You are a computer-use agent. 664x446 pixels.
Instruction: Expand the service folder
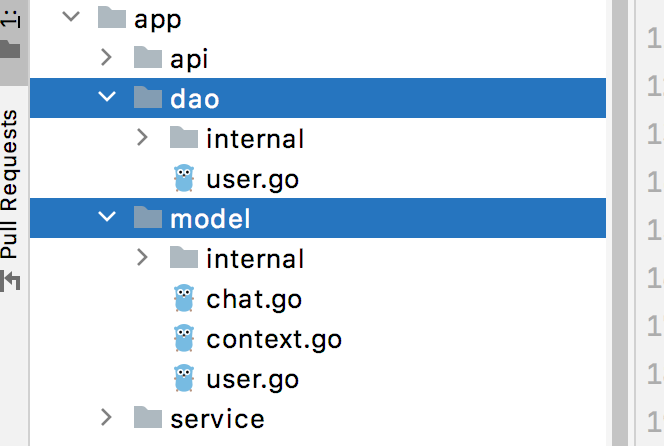pyautogui.click(x=106, y=417)
